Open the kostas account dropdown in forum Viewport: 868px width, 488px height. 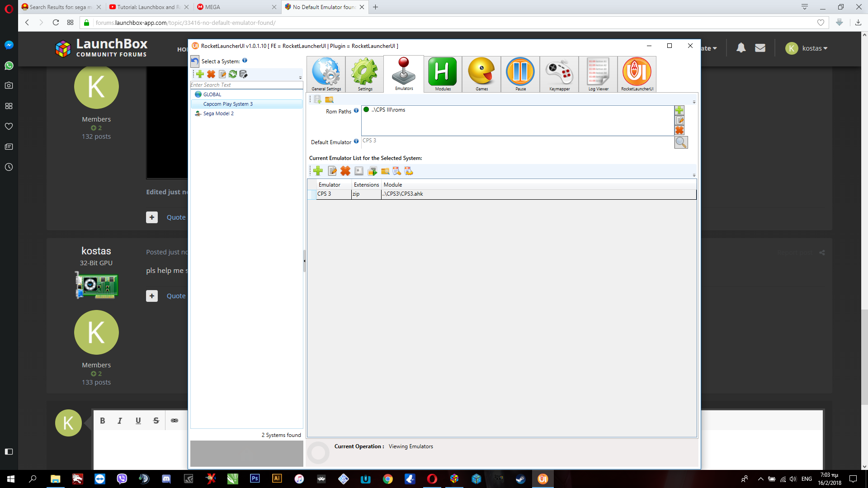[806, 48]
